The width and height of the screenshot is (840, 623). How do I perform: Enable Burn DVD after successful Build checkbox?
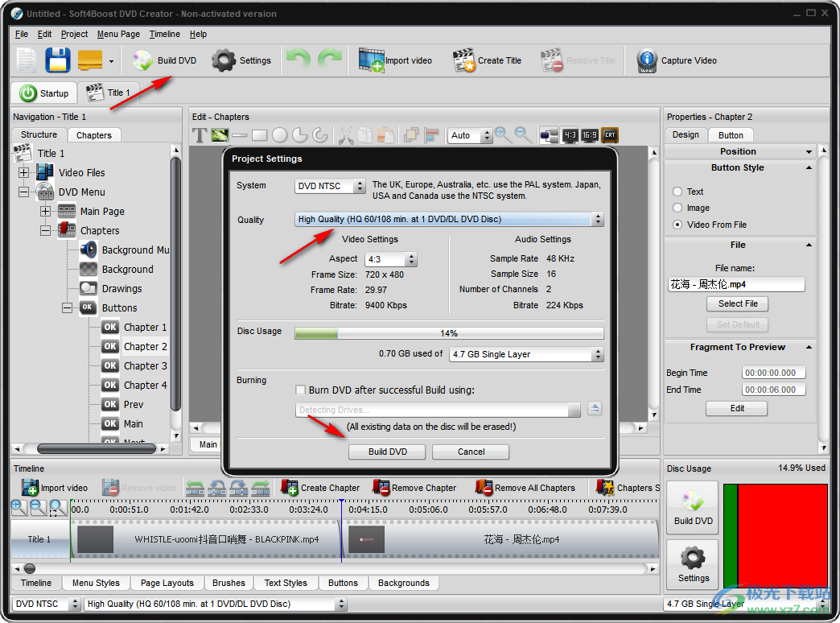pos(301,390)
